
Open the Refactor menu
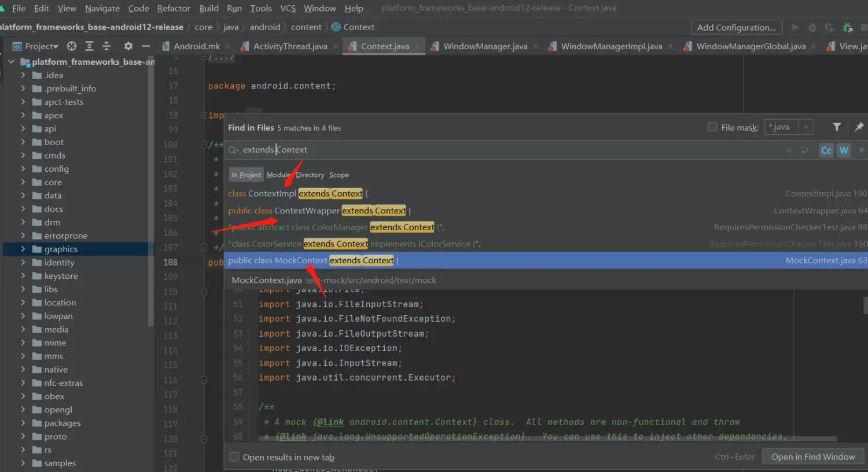coord(174,8)
